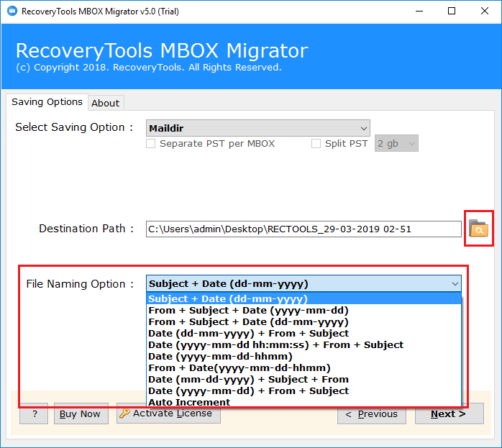
Task: Go back with Previous button
Action: point(372,413)
